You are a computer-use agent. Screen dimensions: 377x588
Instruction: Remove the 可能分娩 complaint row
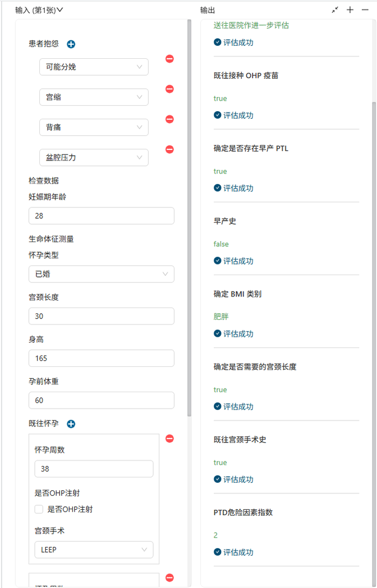(x=170, y=59)
